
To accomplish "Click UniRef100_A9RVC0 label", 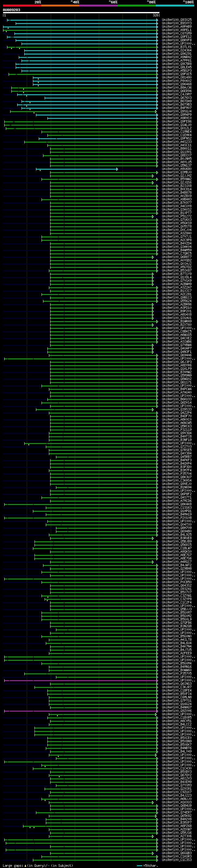I will 177,118.
